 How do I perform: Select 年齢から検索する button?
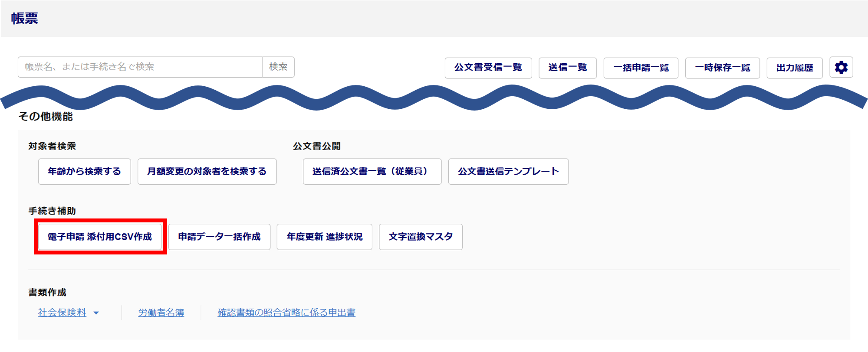[x=84, y=172]
